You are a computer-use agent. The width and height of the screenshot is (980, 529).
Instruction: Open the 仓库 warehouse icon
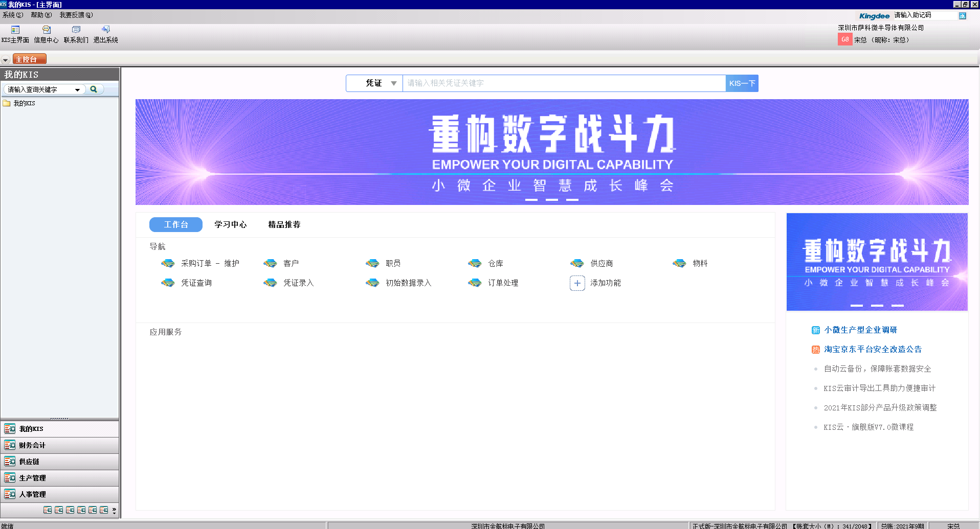(x=485, y=263)
